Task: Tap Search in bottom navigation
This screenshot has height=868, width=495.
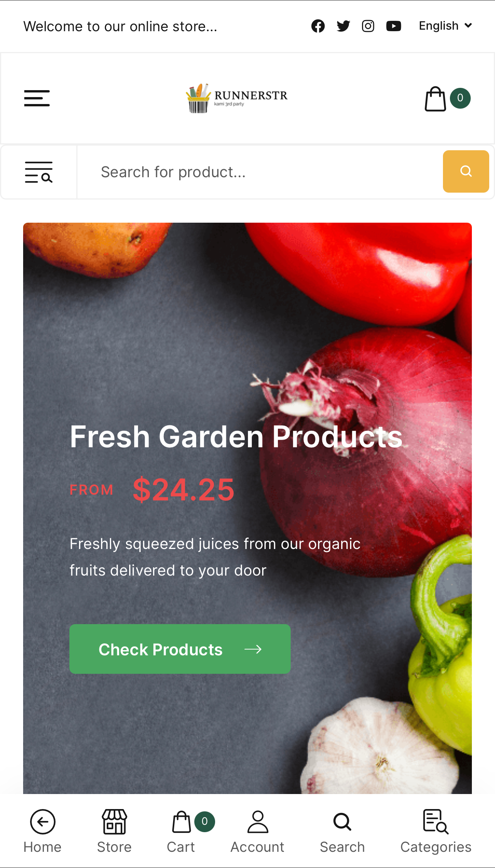Action: [342, 831]
